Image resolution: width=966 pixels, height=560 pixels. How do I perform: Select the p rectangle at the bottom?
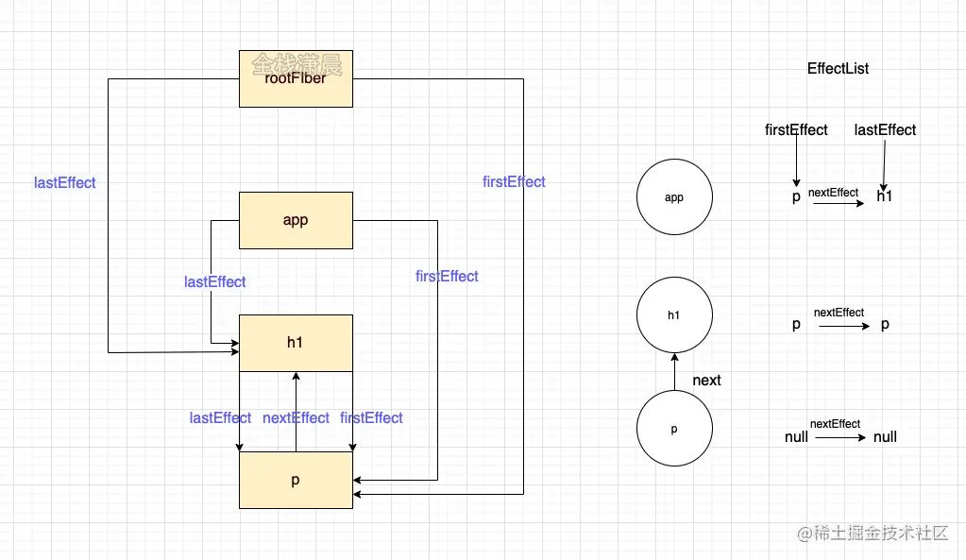click(296, 480)
